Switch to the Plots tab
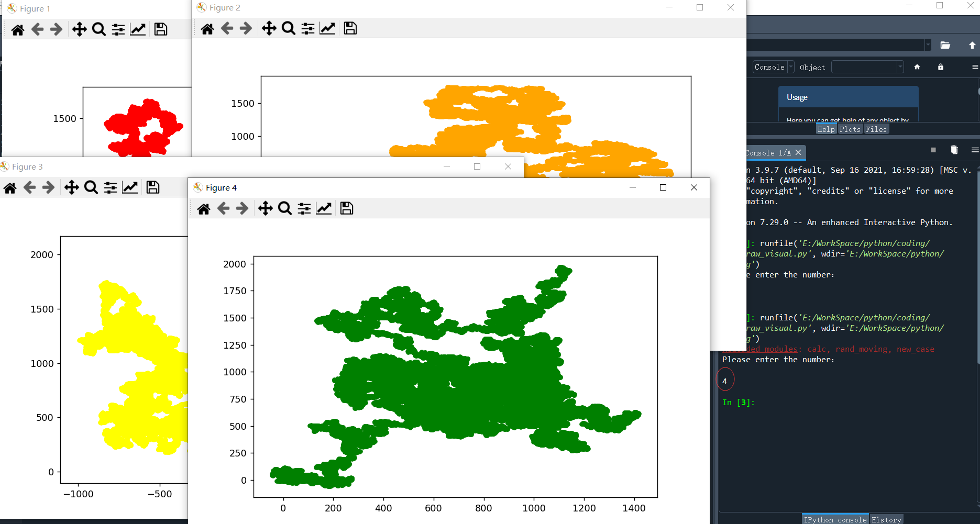This screenshot has width=980, height=524. point(850,129)
